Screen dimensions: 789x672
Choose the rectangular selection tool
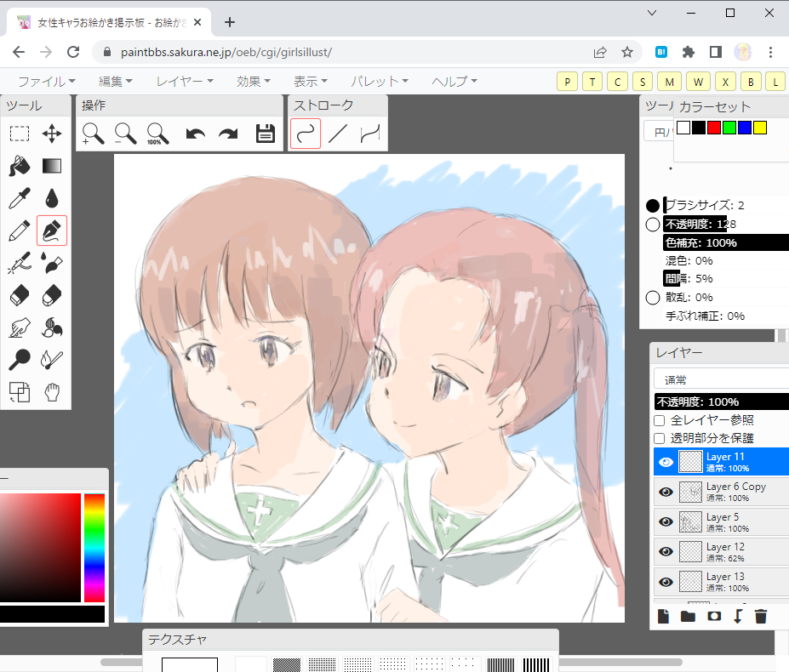point(20,134)
